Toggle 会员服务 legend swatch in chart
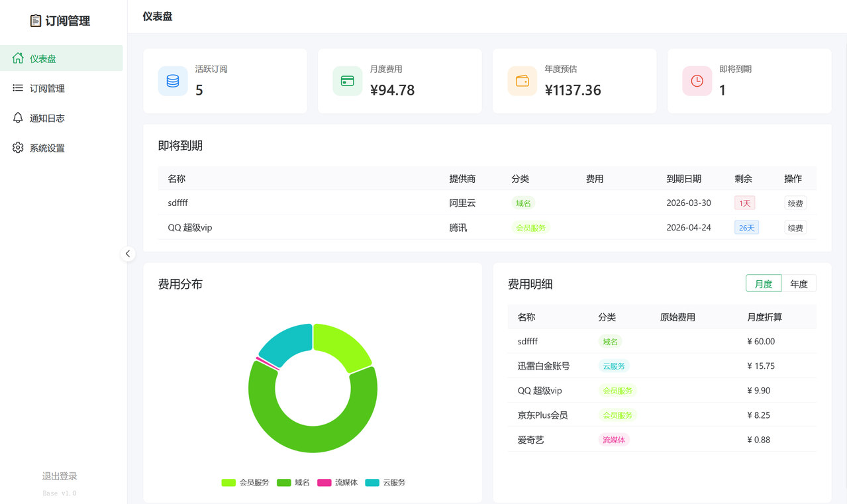 click(228, 483)
